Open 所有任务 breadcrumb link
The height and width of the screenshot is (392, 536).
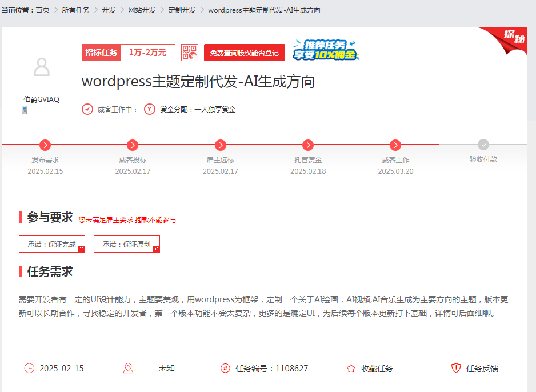75,10
